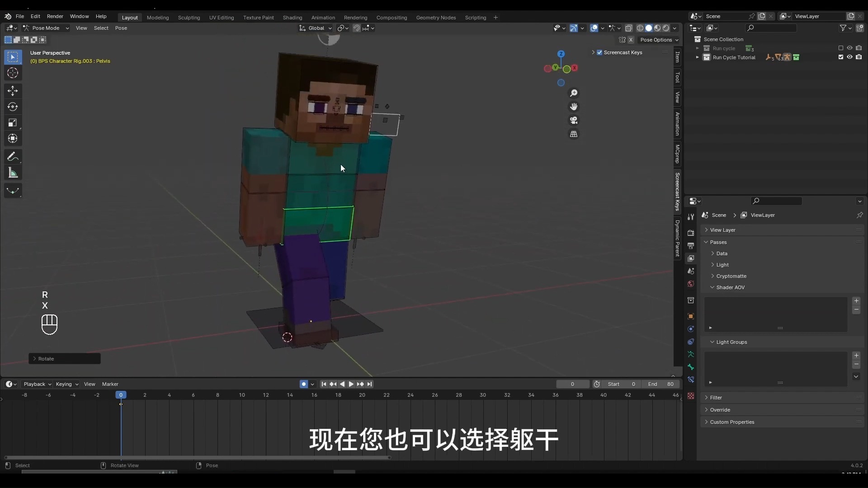Hide the Run Cycle Tutorial collection
Viewport: 868px width, 488px height.
point(849,57)
